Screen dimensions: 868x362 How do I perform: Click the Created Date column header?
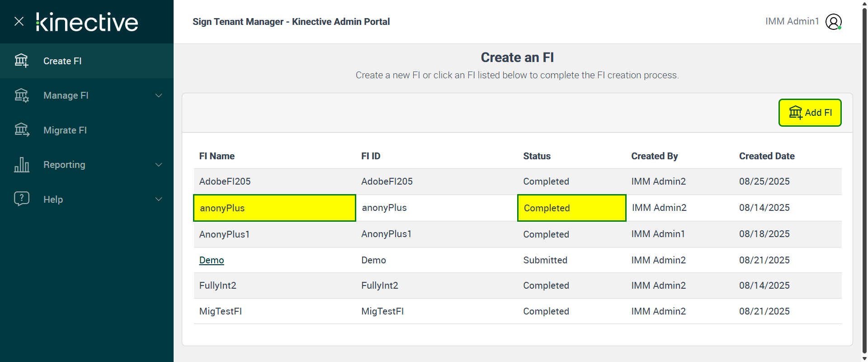tap(767, 156)
